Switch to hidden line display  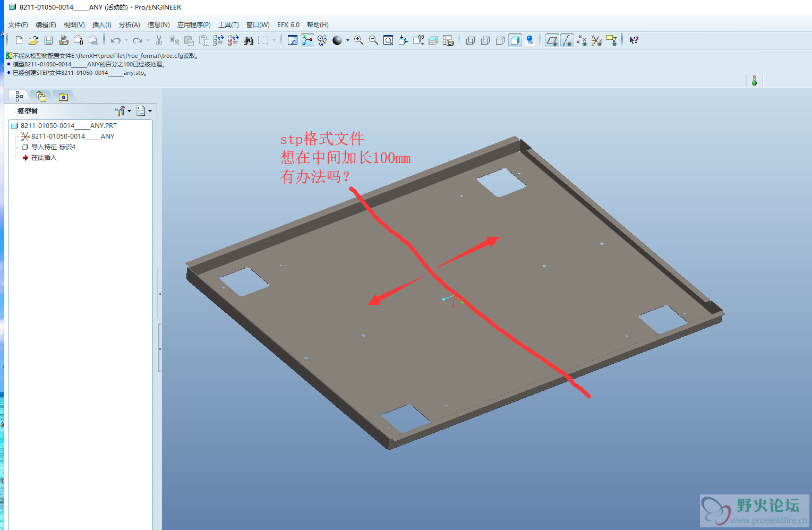pos(485,40)
